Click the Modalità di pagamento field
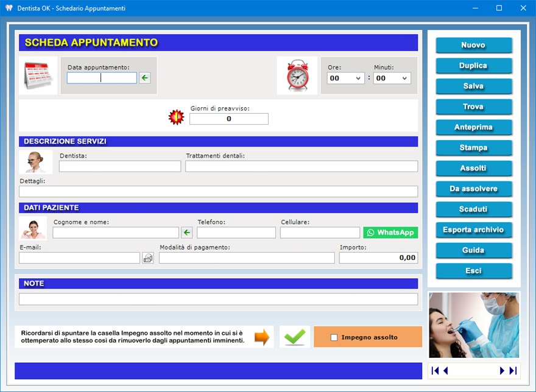 click(247, 258)
